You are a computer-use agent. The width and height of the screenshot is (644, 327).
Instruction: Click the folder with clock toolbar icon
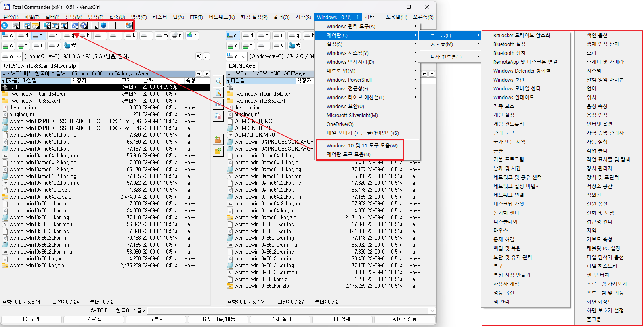[36, 25]
